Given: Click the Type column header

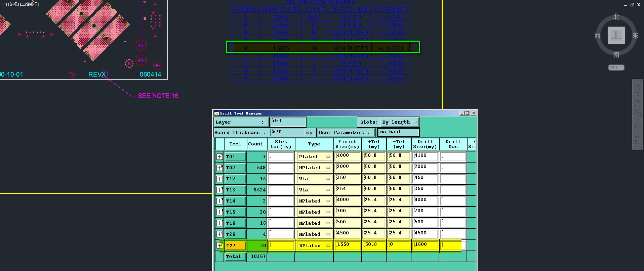Looking at the screenshot, I should tap(314, 144).
